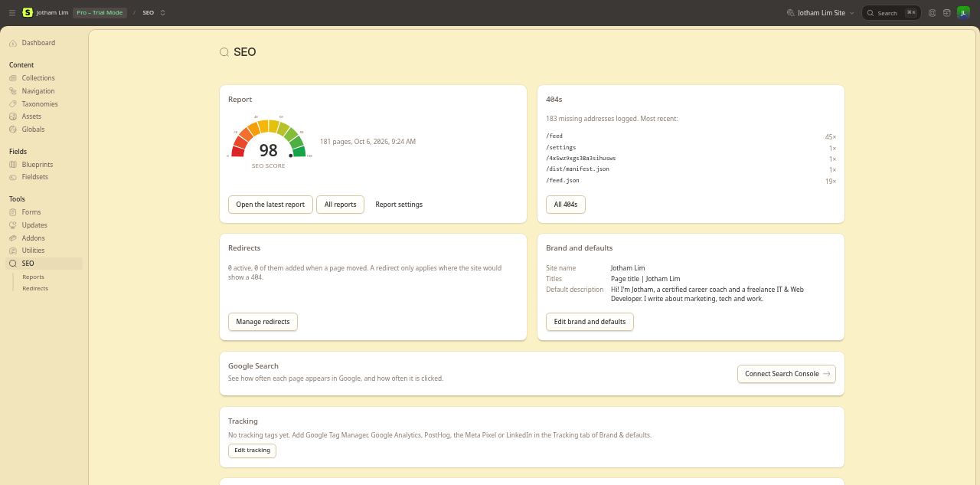Click the Edit tracking button

(x=252, y=451)
